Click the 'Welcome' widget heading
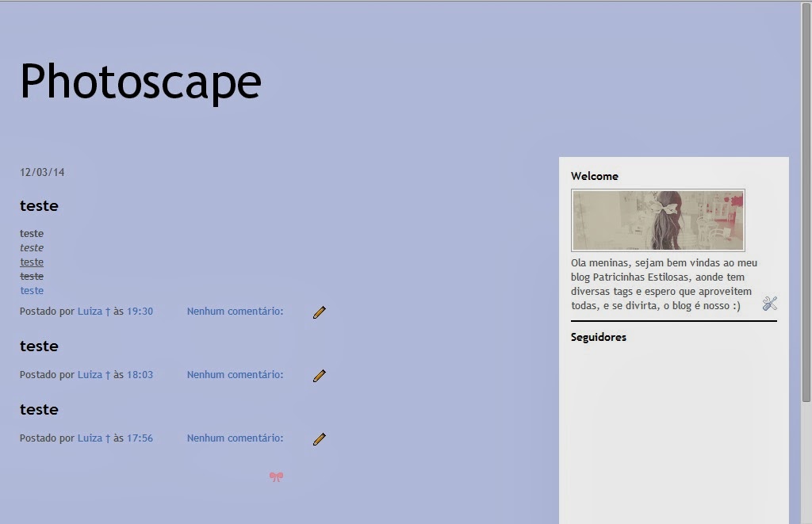 595,176
